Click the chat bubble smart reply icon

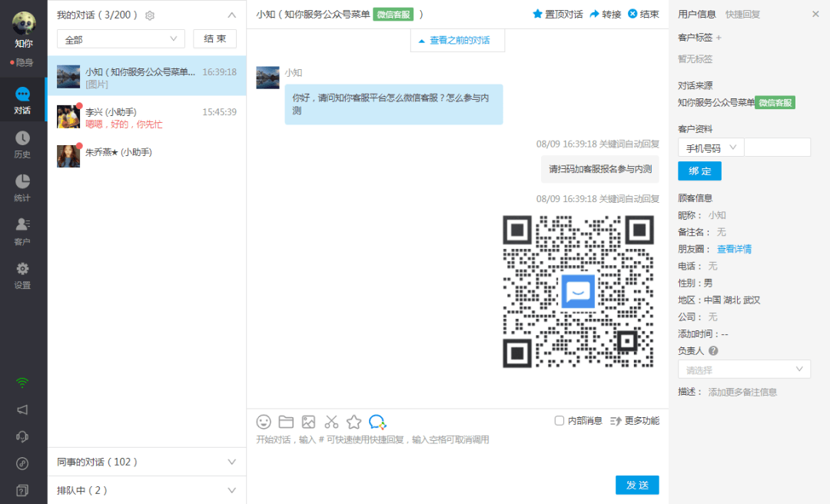pyautogui.click(x=377, y=422)
